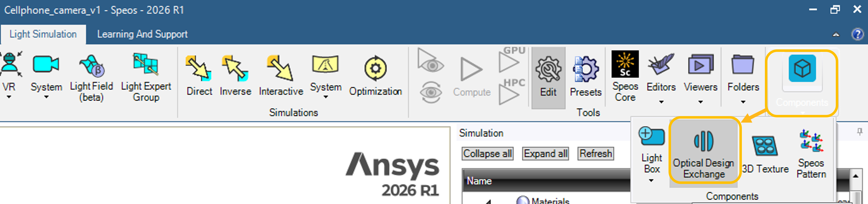The image size is (868, 204).
Task: Expand the System simulation dropdown arrow
Action: tap(326, 97)
